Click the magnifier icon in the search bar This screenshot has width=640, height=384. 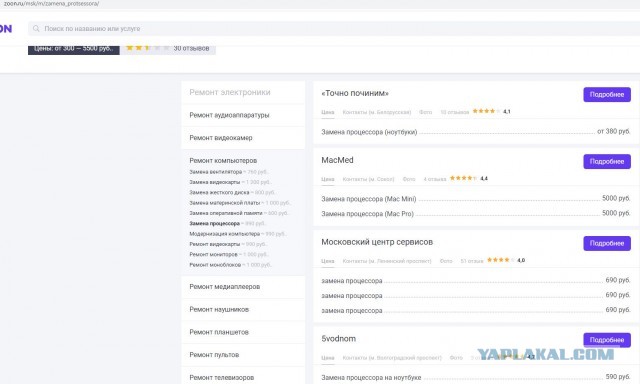click(x=36, y=29)
